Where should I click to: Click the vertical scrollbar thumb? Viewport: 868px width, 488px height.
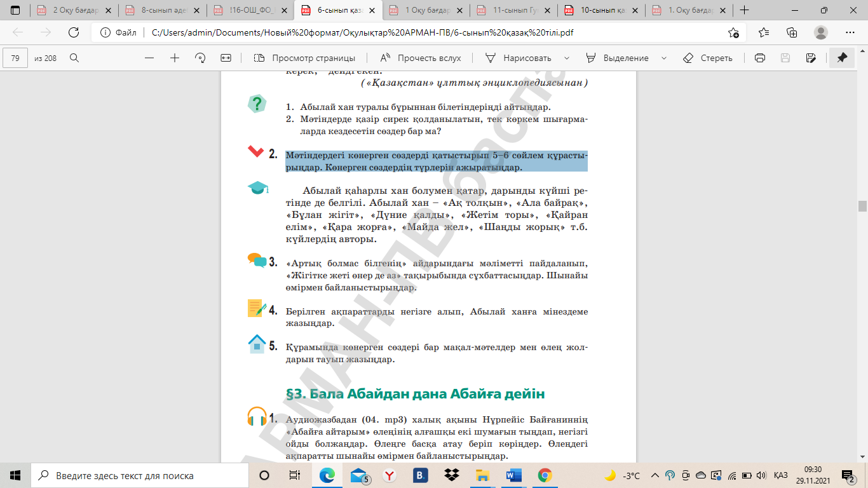coord(862,206)
